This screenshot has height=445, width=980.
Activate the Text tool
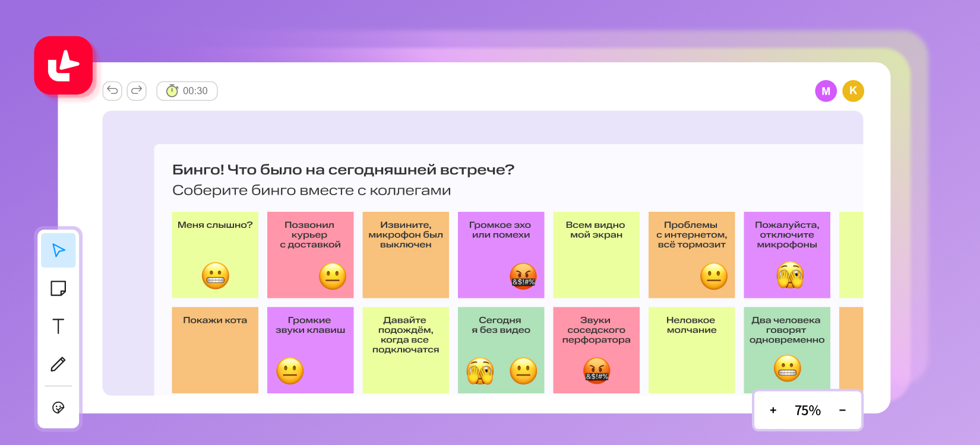coord(58,326)
